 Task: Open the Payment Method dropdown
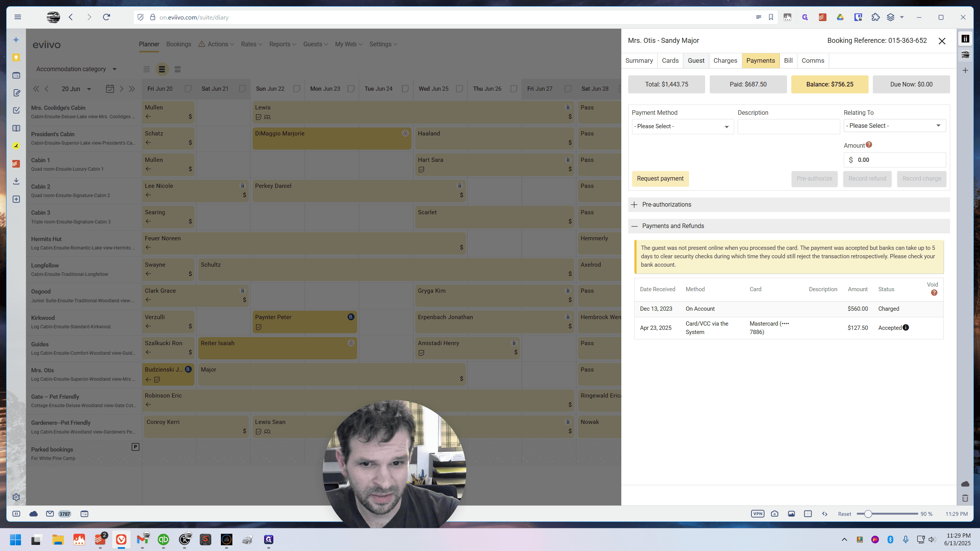(x=683, y=126)
